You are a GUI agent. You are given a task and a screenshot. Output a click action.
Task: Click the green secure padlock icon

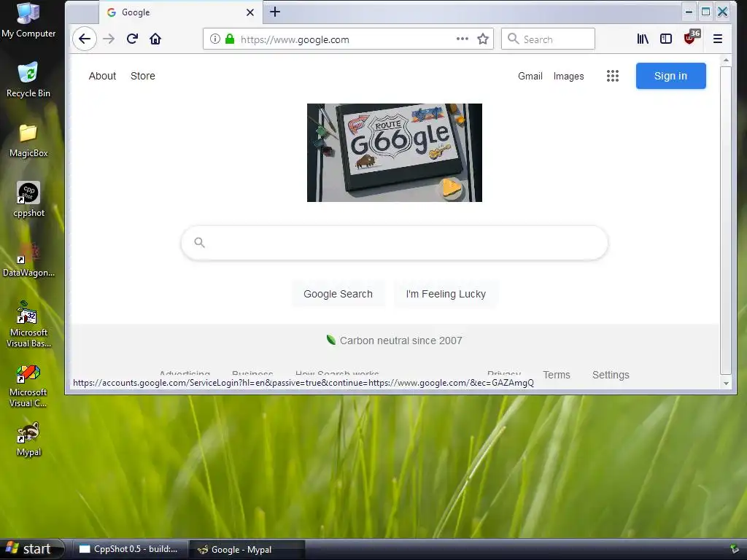point(230,39)
